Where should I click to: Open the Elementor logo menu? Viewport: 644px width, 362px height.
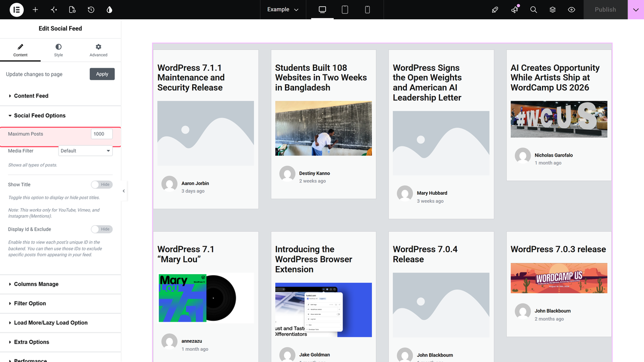tap(17, 10)
